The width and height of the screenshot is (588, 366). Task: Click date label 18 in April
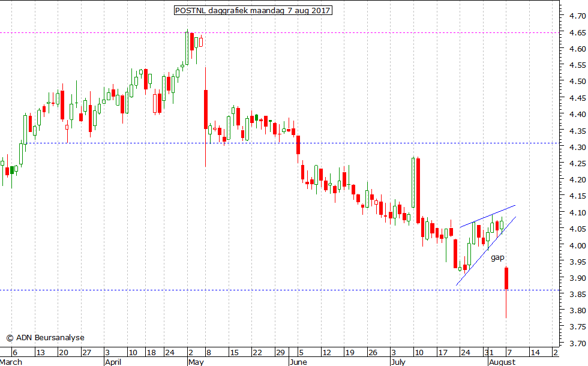coord(151,353)
